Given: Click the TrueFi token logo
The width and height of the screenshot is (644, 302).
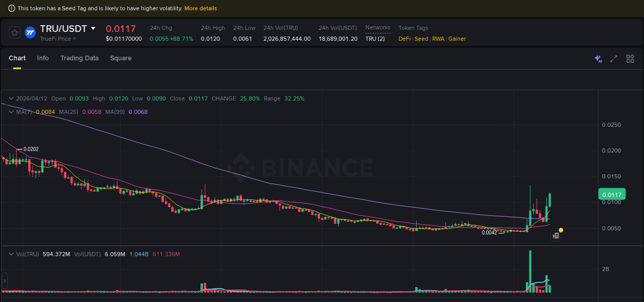Looking at the screenshot, I should (30, 32).
